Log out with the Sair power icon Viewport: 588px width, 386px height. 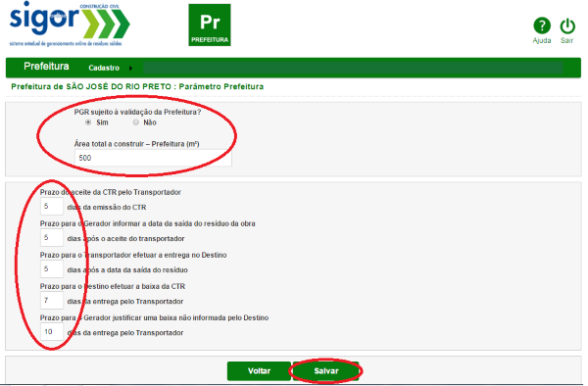567,26
